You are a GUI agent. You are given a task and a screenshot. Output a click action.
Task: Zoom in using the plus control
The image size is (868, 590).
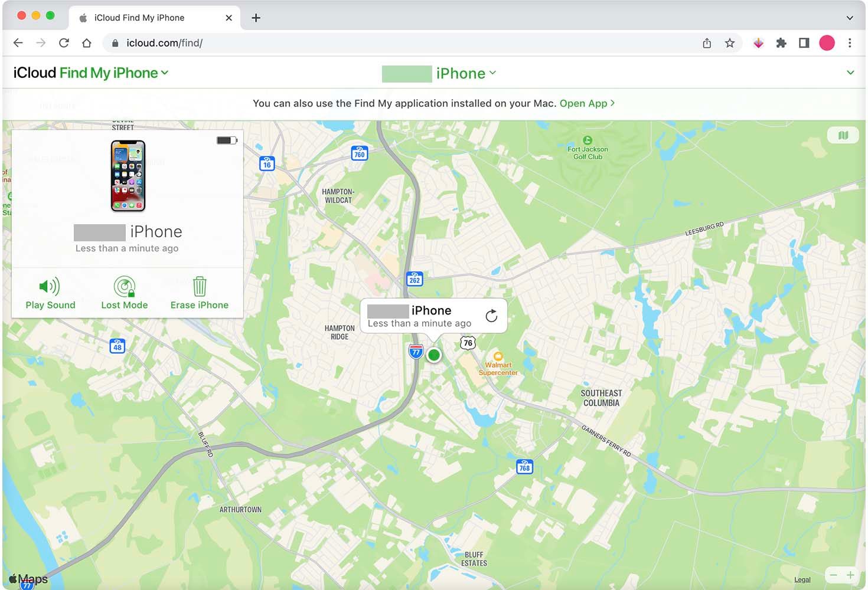[x=851, y=575]
